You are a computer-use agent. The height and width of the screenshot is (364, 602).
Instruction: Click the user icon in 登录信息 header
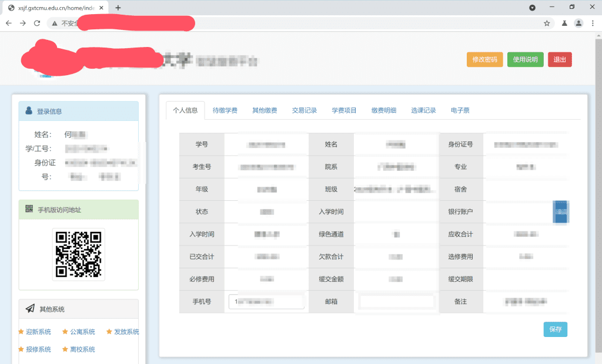(29, 111)
